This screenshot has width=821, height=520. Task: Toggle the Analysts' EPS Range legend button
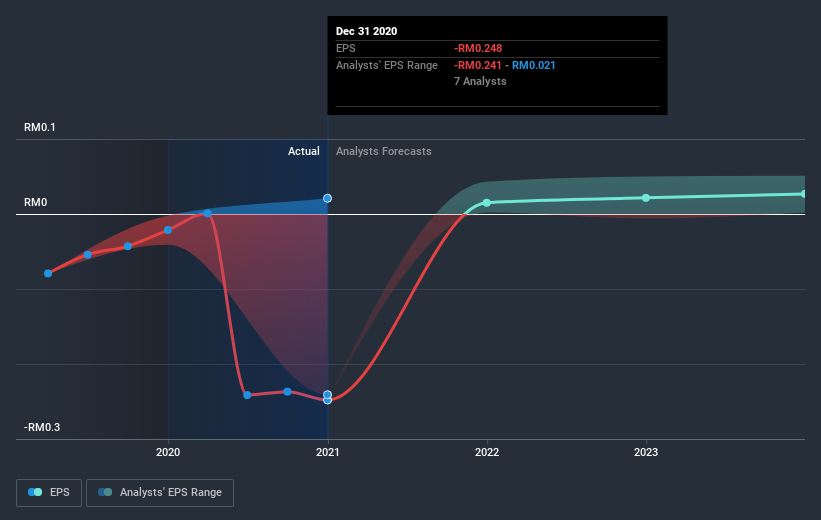pyautogui.click(x=160, y=492)
